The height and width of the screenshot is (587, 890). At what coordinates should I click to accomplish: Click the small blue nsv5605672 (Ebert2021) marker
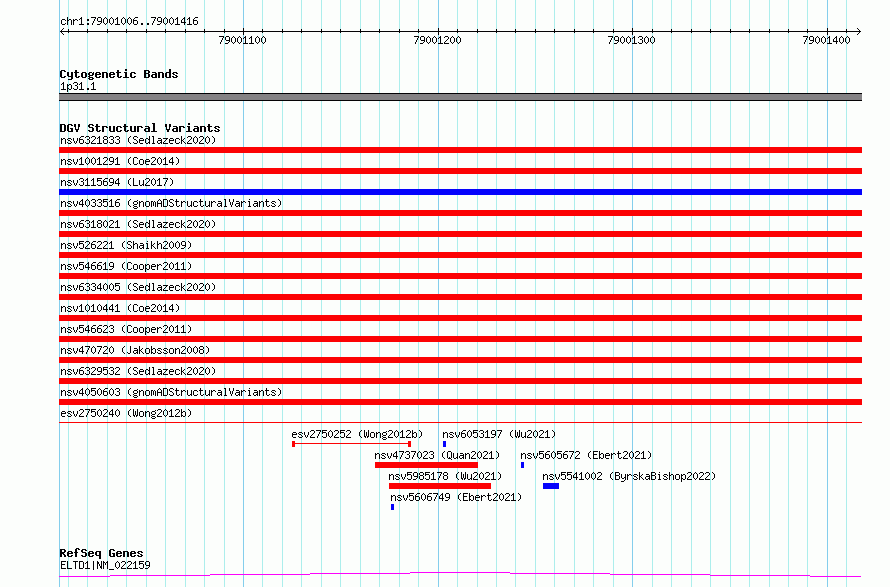click(x=522, y=465)
